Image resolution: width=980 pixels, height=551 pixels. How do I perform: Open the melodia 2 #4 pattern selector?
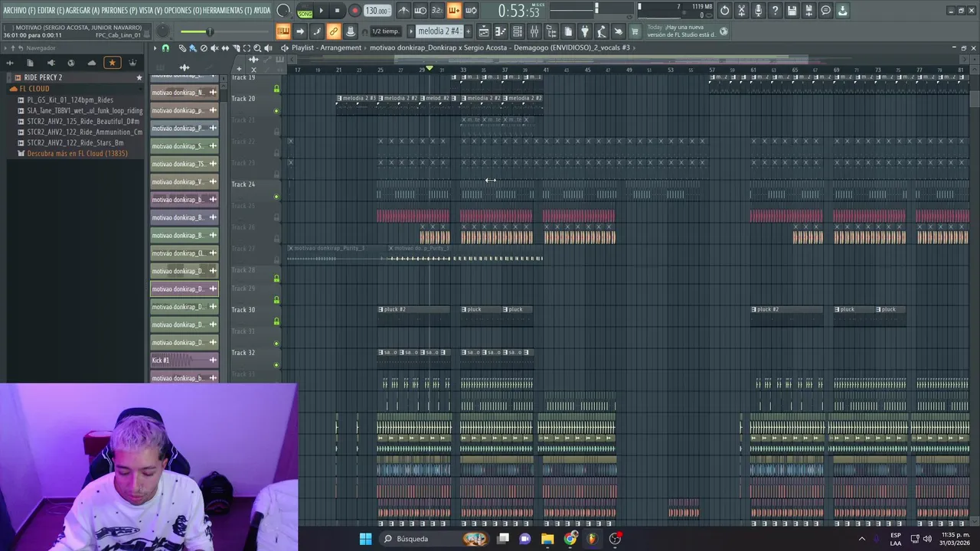[x=439, y=31]
